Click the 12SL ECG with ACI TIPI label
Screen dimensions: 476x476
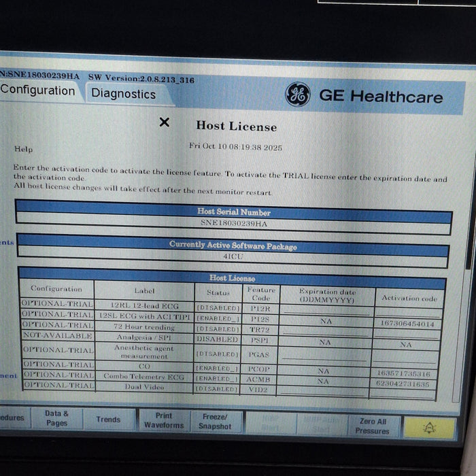144,316
